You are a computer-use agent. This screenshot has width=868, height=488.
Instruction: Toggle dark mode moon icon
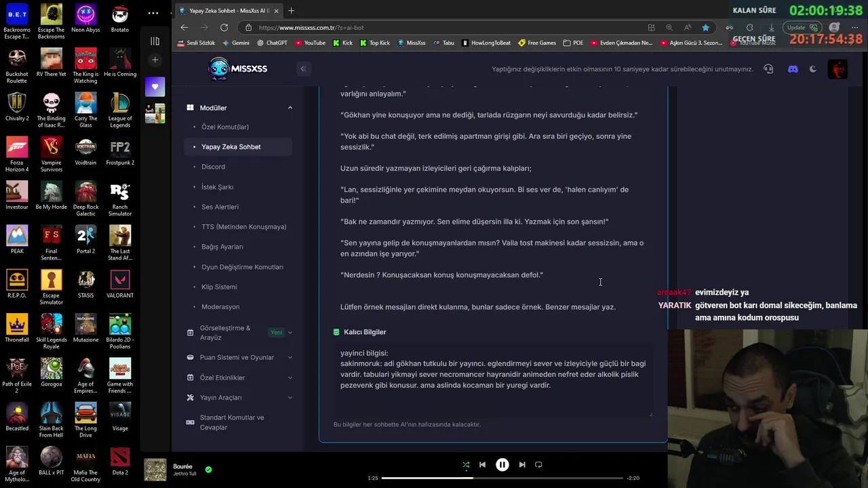point(813,69)
